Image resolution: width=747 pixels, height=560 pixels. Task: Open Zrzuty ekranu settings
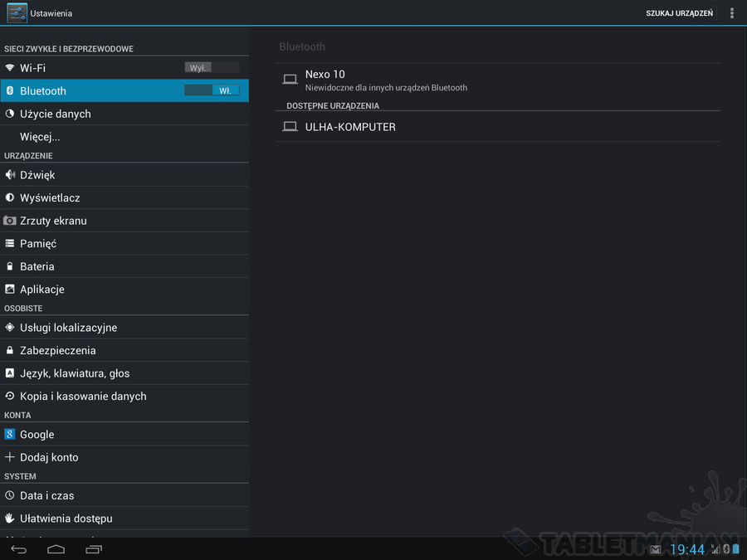click(124, 221)
